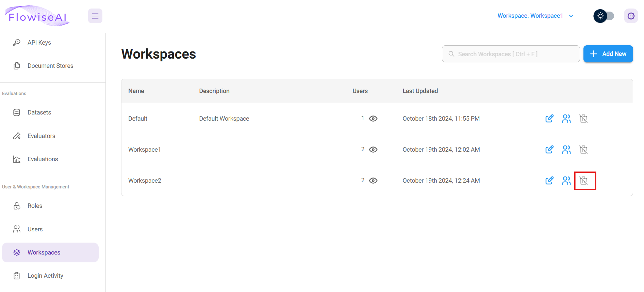Select Evaluators in the sidebar
The width and height of the screenshot is (644, 292).
41,136
